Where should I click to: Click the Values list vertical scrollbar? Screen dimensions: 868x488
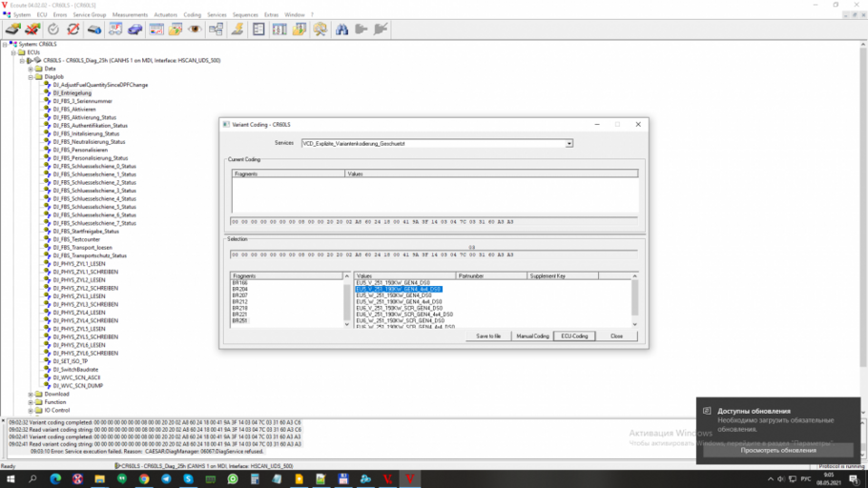(x=634, y=300)
